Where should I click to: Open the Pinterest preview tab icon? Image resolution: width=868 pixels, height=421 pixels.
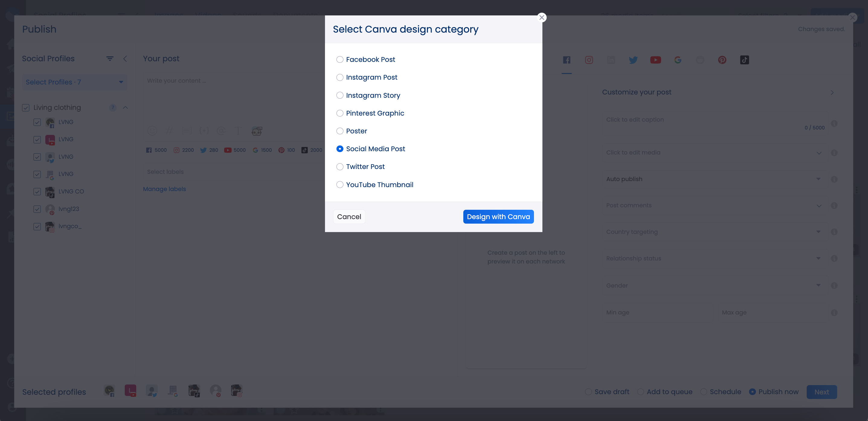[722, 60]
